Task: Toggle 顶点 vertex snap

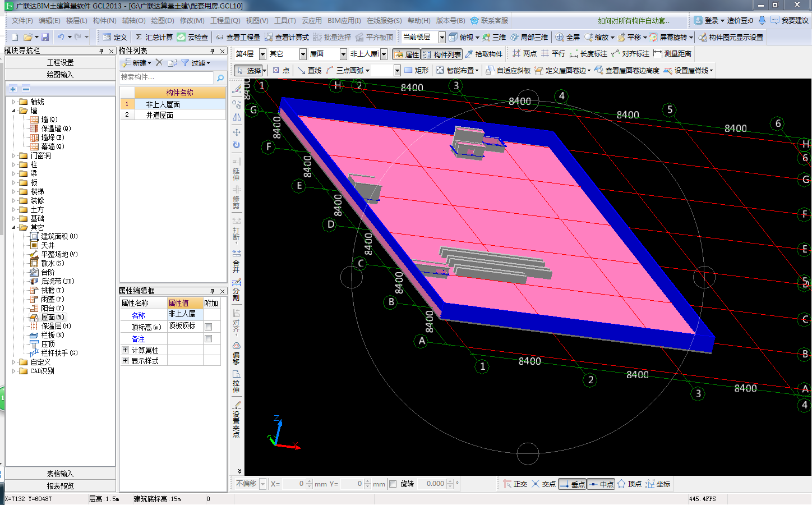Action: tap(630, 484)
